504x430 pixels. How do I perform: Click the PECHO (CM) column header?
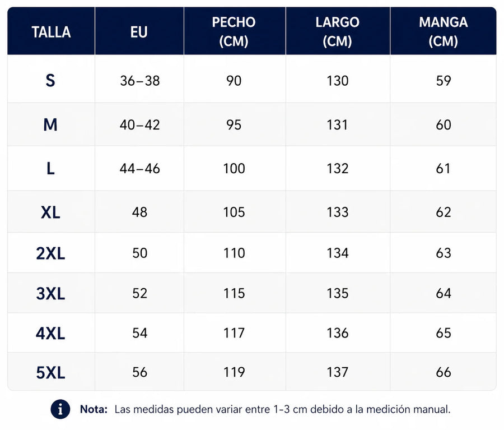click(234, 31)
